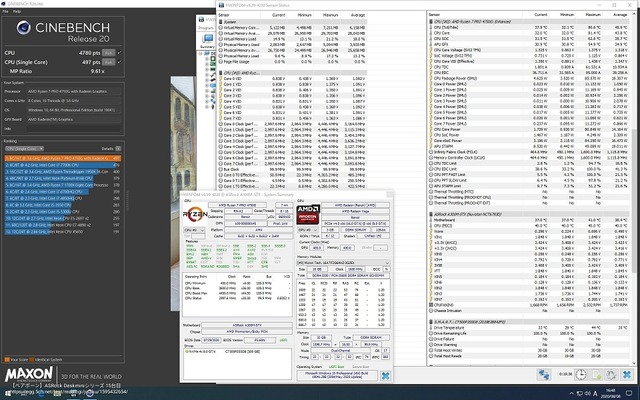This screenshot has width=640, height=400.
Task: Select the Page File Usage sensor row
Action: (293, 62)
